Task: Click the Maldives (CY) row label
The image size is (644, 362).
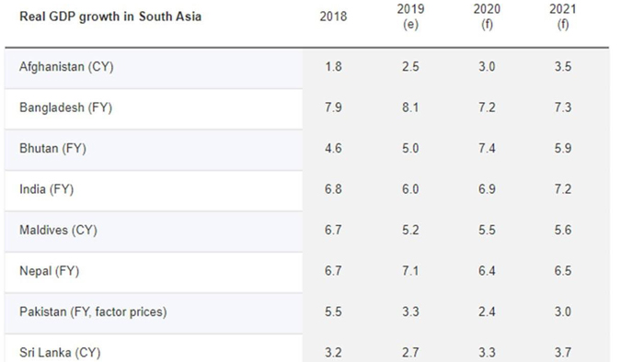Action: [x=58, y=230]
